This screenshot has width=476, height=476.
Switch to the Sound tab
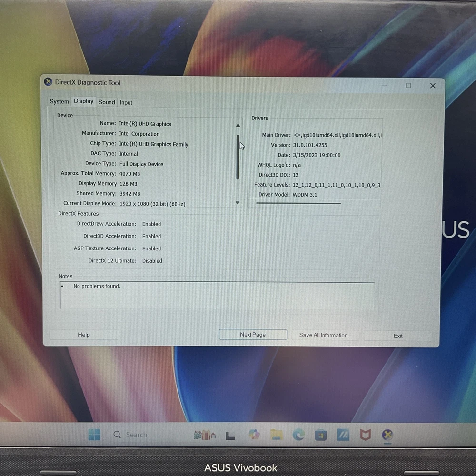tap(107, 102)
